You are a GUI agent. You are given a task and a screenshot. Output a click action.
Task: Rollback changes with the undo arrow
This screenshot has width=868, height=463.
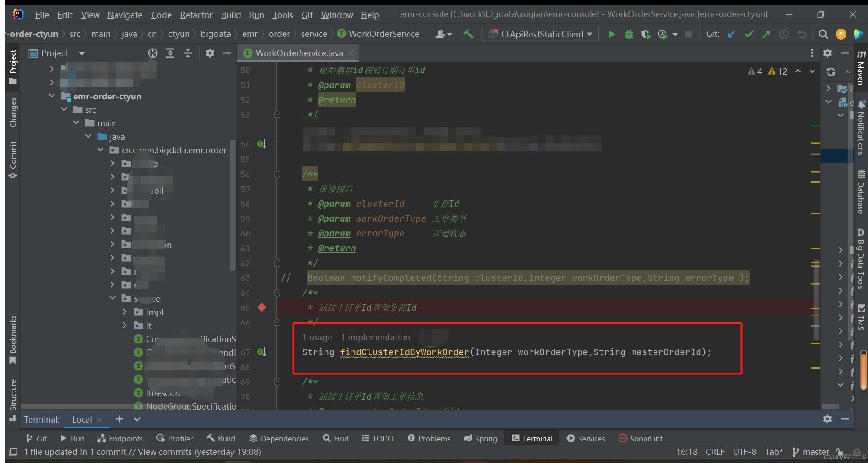tap(801, 34)
